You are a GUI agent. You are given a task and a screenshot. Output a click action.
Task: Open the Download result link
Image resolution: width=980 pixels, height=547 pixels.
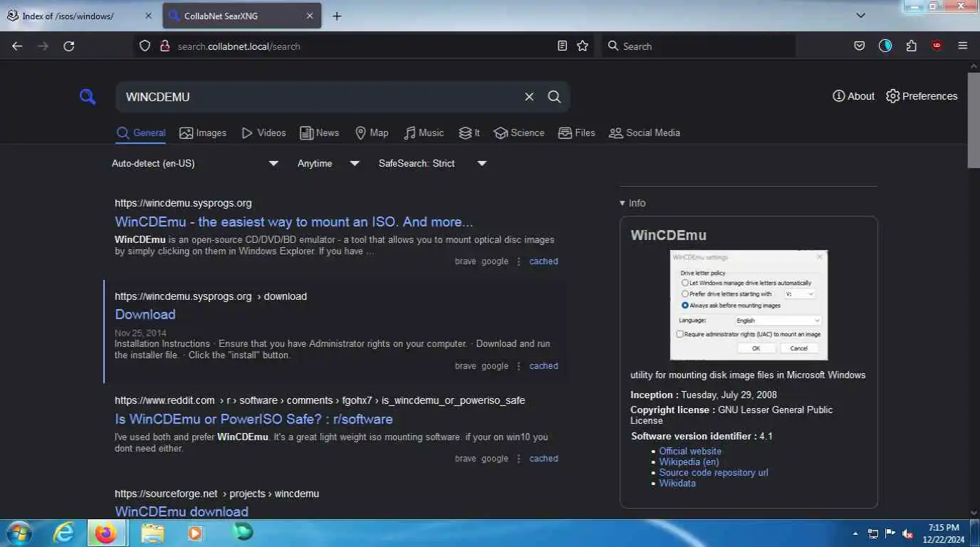(145, 314)
